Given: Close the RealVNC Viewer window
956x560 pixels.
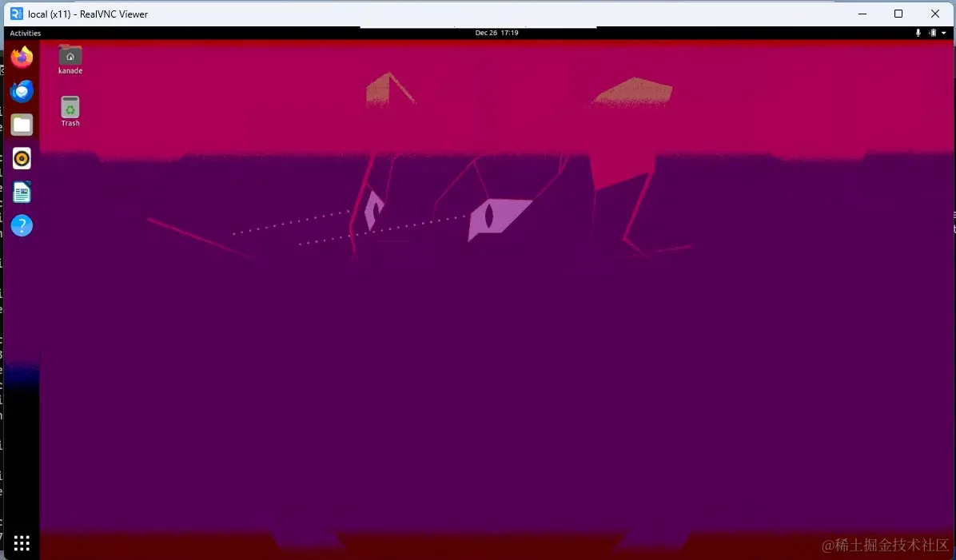Looking at the screenshot, I should pos(934,14).
